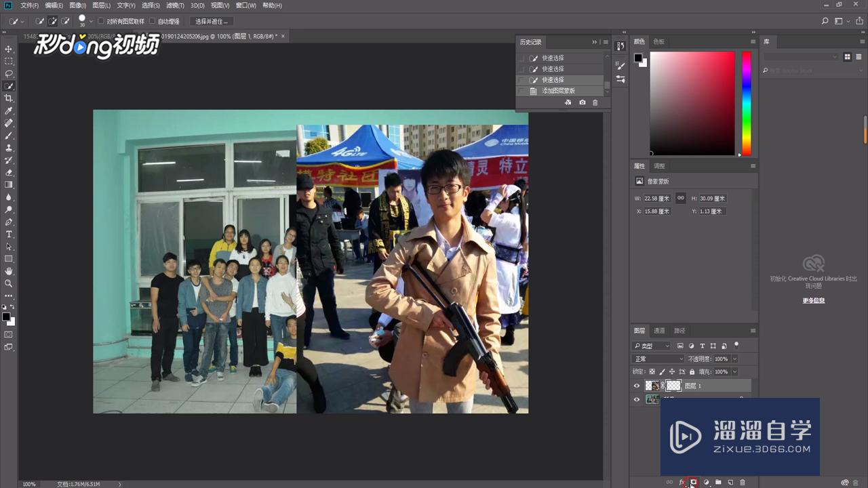
Task: Switch to the 调整 tab
Action: 659,166
